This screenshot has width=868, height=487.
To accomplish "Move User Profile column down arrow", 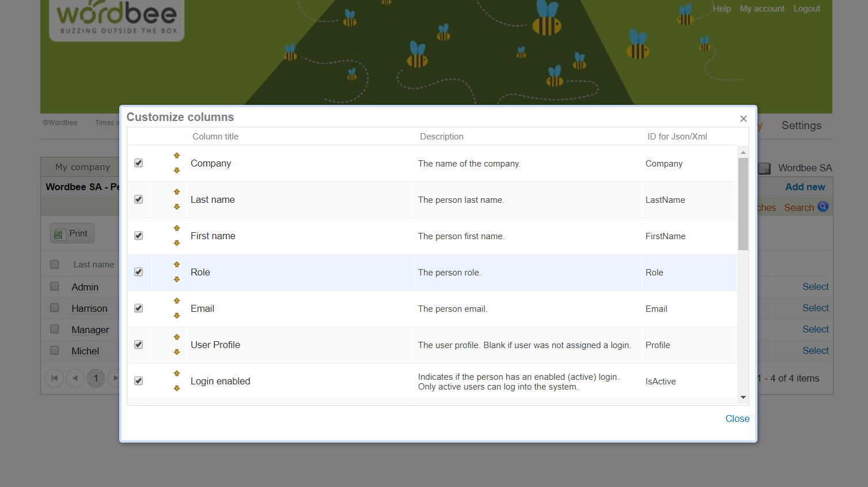I will pos(177,352).
